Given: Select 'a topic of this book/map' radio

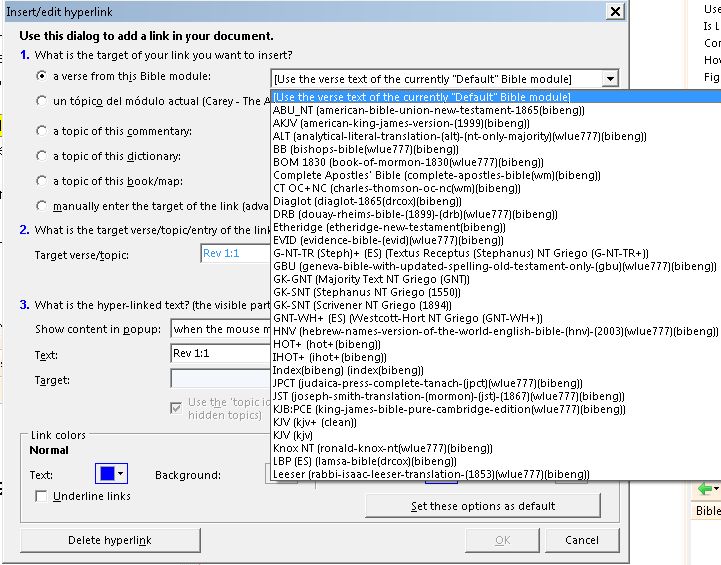Looking at the screenshot, I should tap(41, 181).
